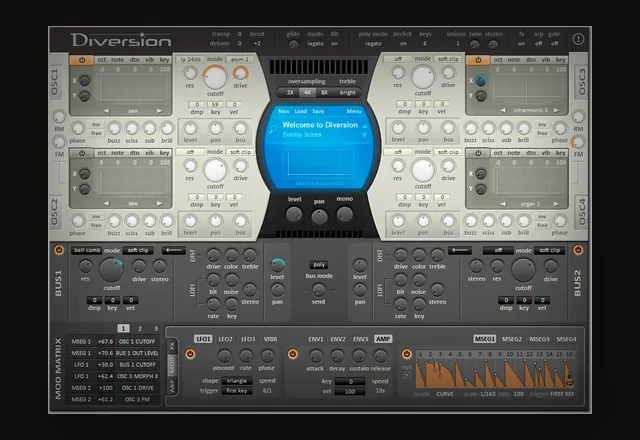Screen dimensions: 640x440
Task: Switch to VIBR tab
Action: (271, 339)
